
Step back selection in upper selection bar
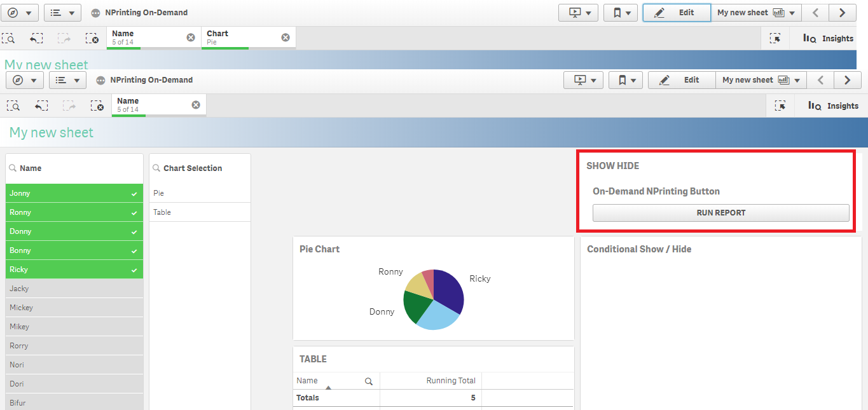click(x=36, y=39)
